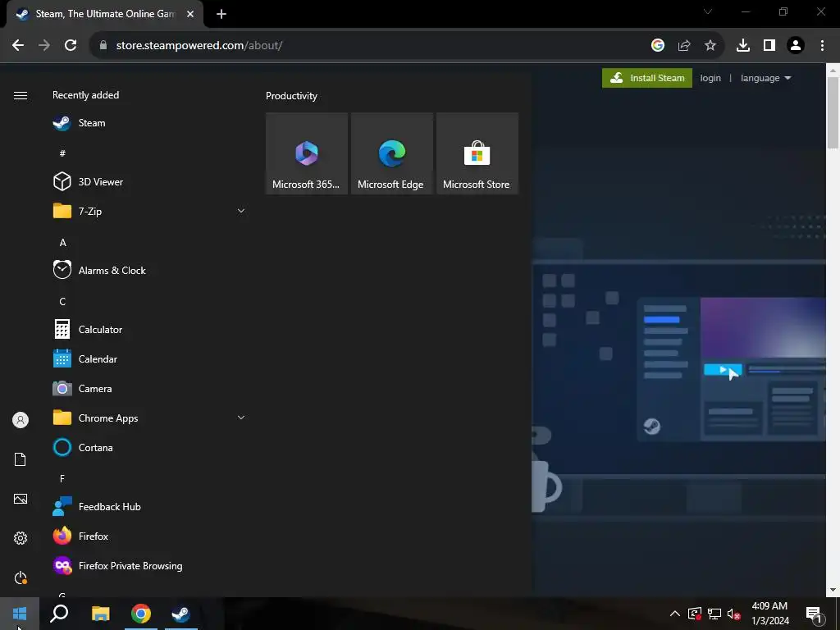Click the muted volume tray icon
The width and height of the screenshot is (840, 630).
tap(734, 614)
